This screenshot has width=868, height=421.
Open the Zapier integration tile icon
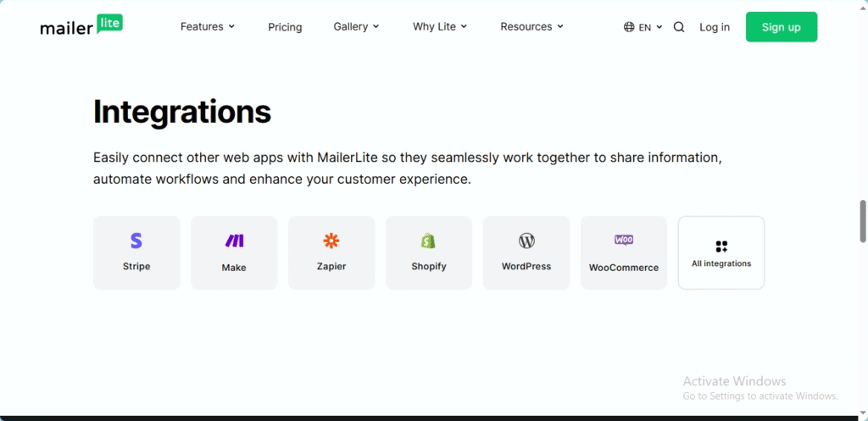pyautogui.click(x=331, y=241)
